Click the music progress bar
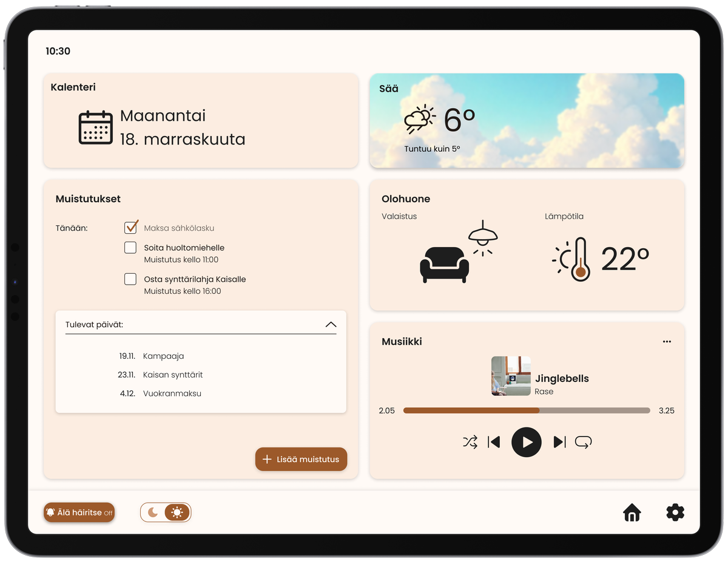 [526, 410]
